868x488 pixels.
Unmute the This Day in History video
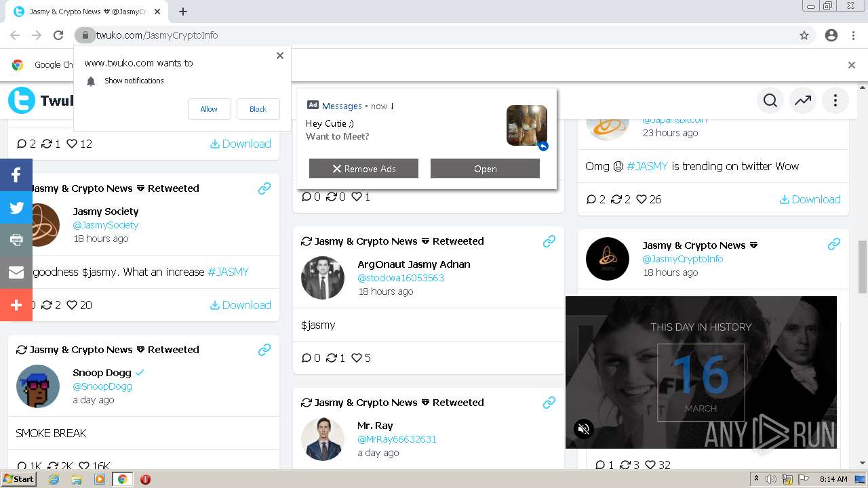pos(584,429)
